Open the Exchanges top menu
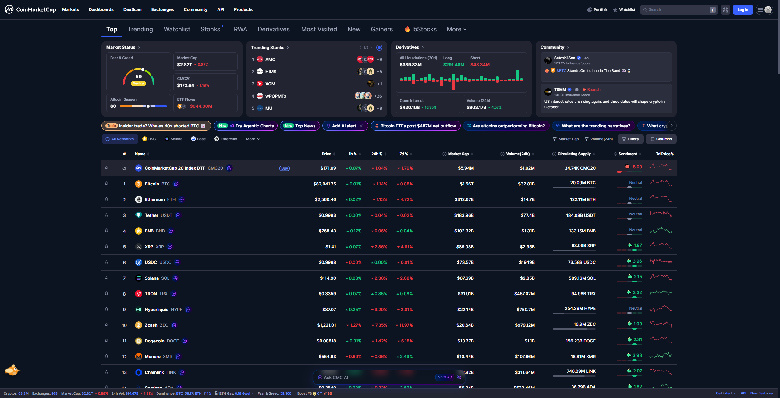Screen dimensions: 780x398 coord(162,9)
